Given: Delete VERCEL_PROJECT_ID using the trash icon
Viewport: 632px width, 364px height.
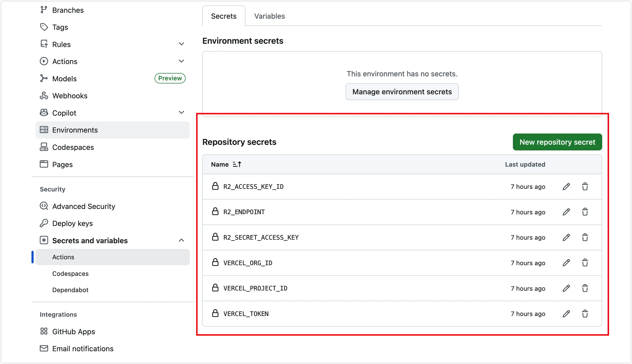Looking at the screenshot, I should (x=585, y=288).
